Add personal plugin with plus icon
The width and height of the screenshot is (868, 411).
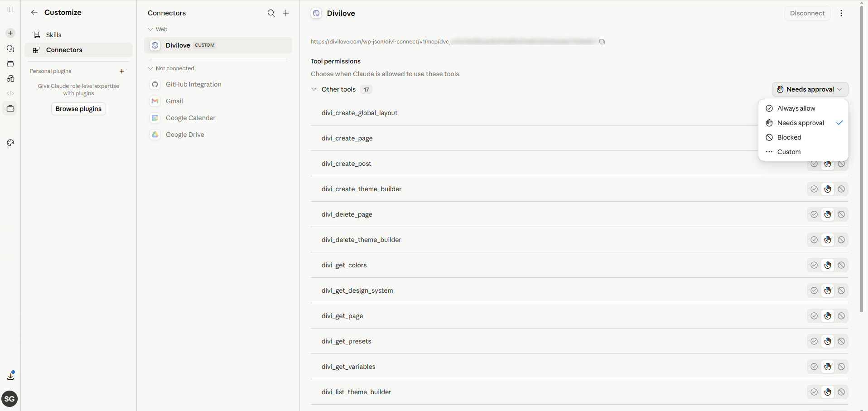coord(122,71)
